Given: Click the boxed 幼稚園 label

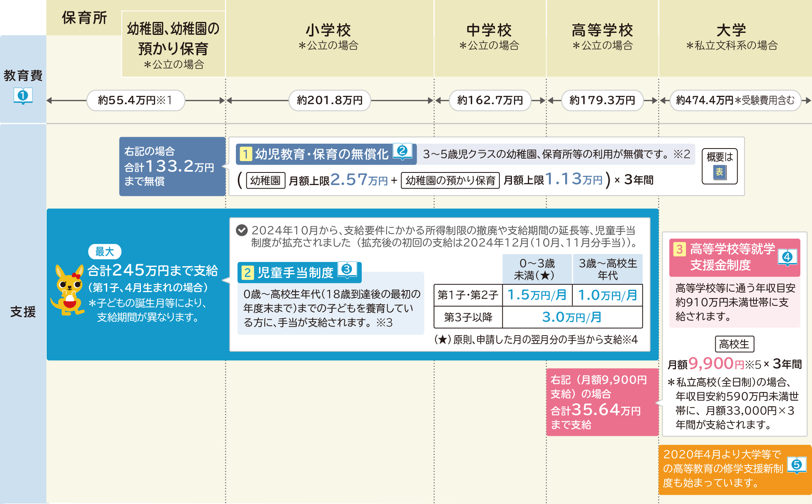Looking at the screenshot, I should pos(266,181).
